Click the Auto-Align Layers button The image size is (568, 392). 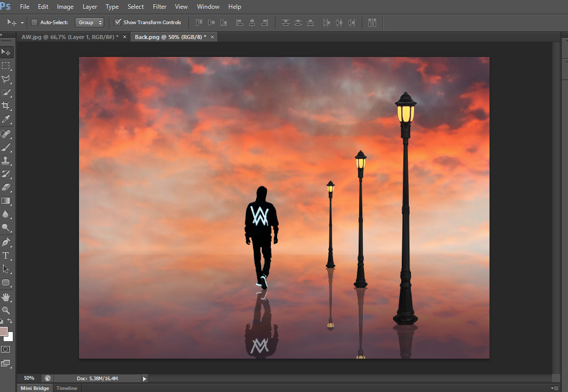coord(372,23)
